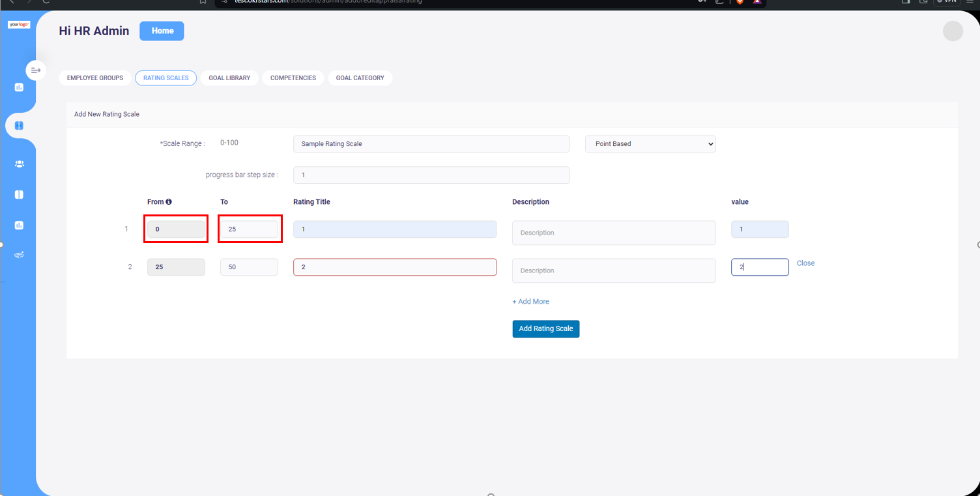Image resolution: width=980 pixels, height=496 pixels.
Task: Switch to the Goal Category tab
Action: click(360, 78)
